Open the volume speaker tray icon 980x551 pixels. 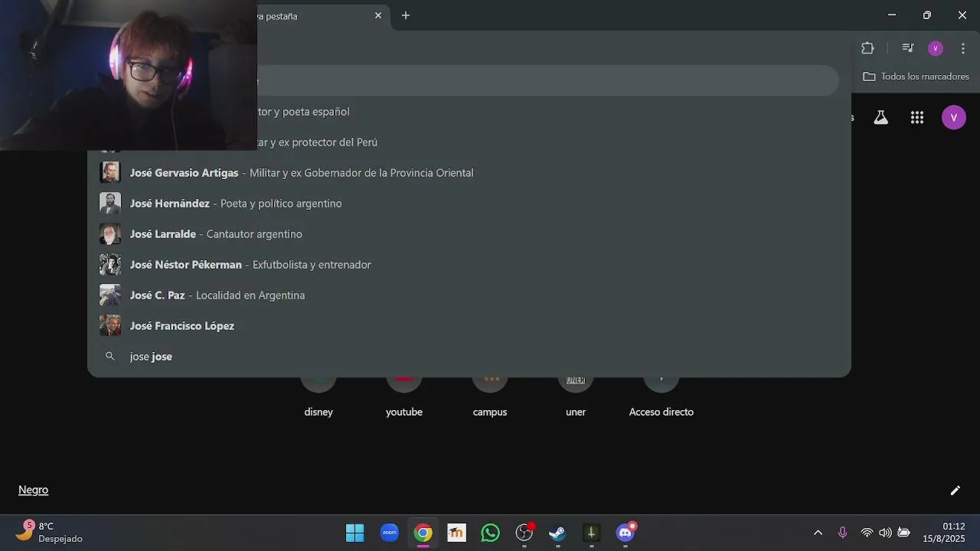click(x=885, y=533)
